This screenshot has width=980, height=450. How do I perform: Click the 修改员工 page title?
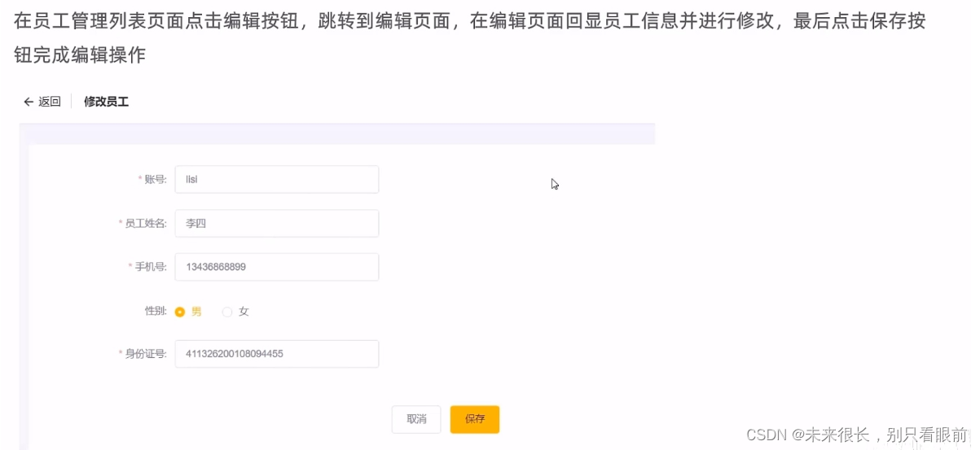106,102
